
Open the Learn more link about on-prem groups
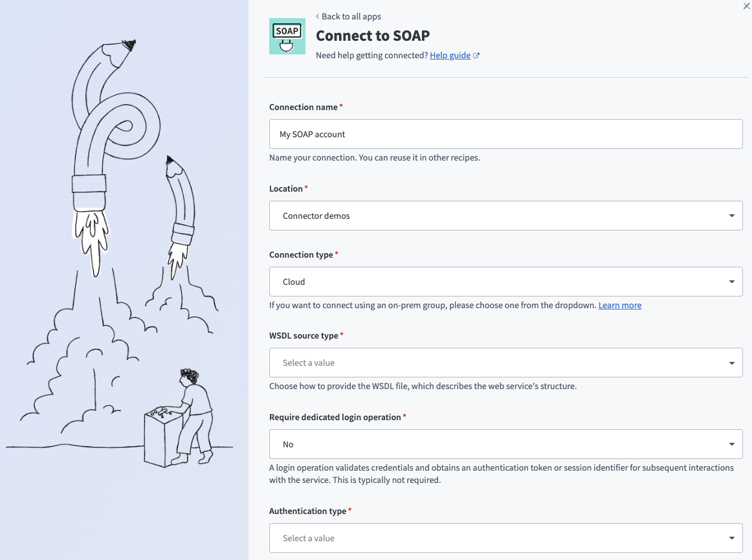point(619,305)
